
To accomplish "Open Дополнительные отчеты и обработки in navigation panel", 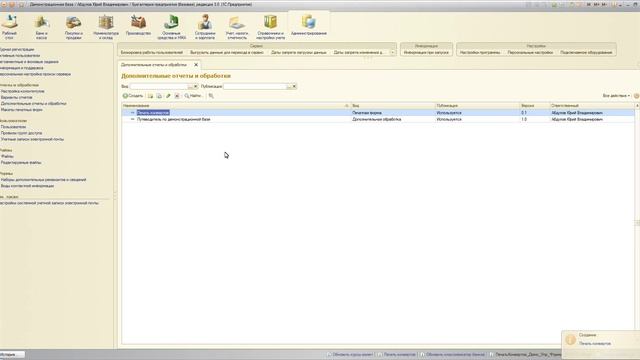I will click(x=33, y=104).
